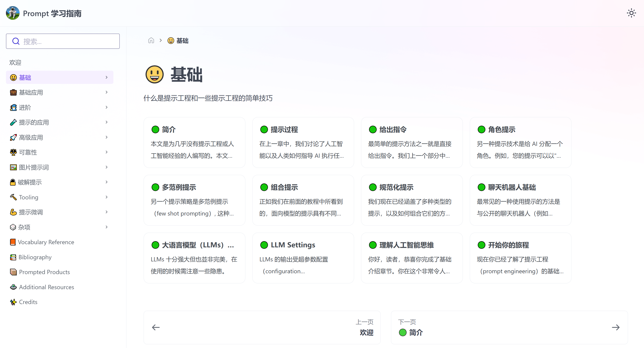
Task: Open the Vocabulary Reference page
Action: click(x=46, y=242)
